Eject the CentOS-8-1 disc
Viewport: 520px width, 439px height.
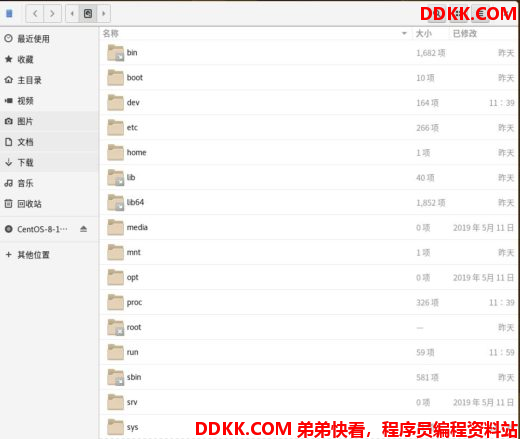coord(83,229)
